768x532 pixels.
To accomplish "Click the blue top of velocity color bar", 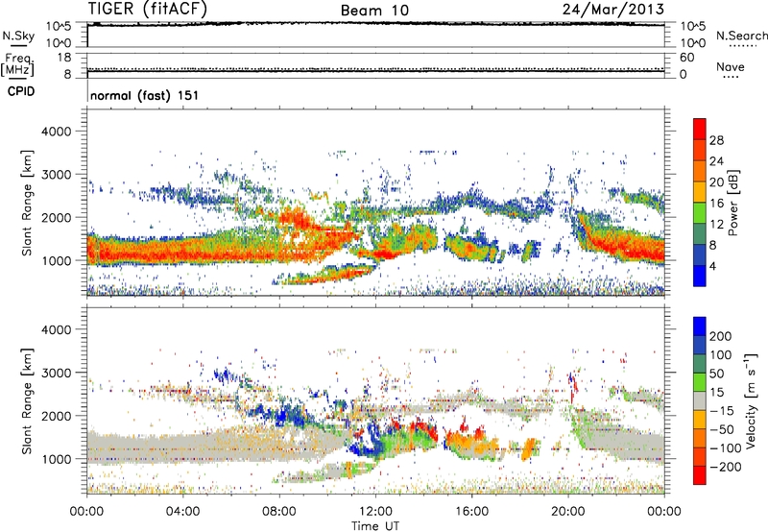I will (x=700, y=326).
